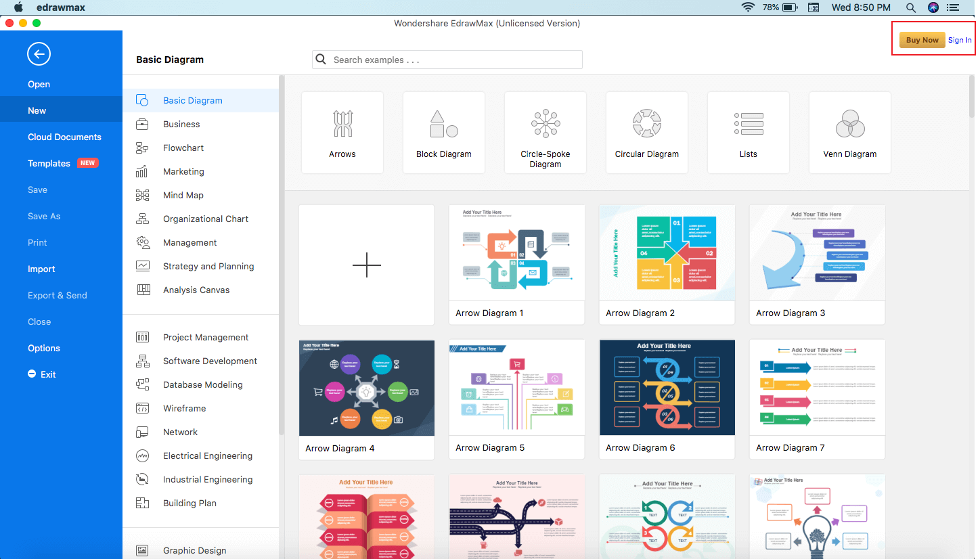Open the Block Diagram template type

pyautogui.click(x=444, y=133)
